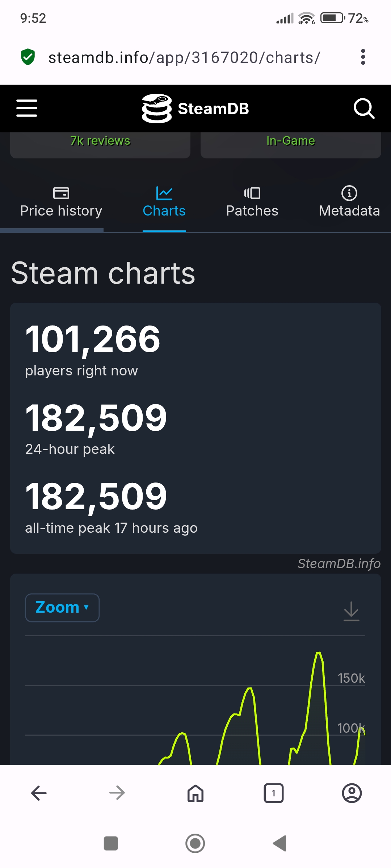Click the 7k reviews button
Screen dimensions: 391x868
tap(100, 143)
